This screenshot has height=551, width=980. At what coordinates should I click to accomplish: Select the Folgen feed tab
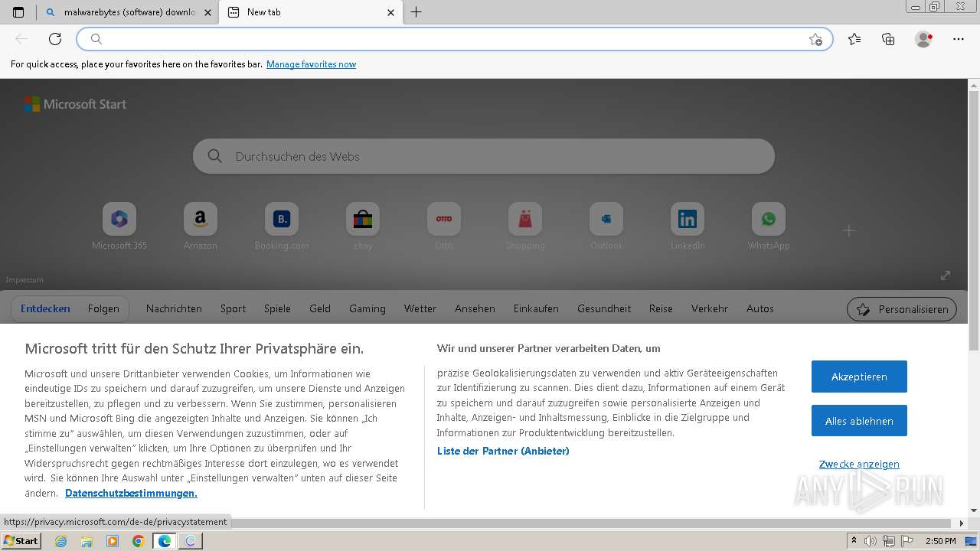(103, 308)
